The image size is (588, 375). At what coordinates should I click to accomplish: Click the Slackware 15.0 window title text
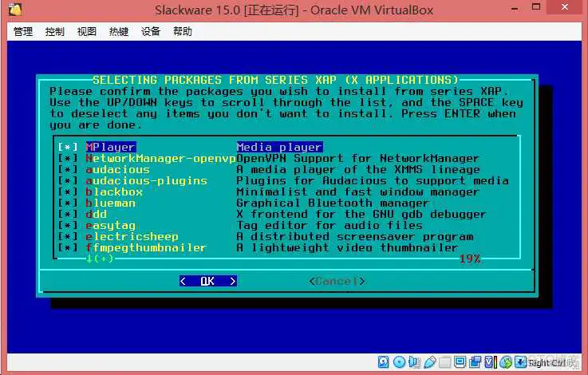(294, 10)
